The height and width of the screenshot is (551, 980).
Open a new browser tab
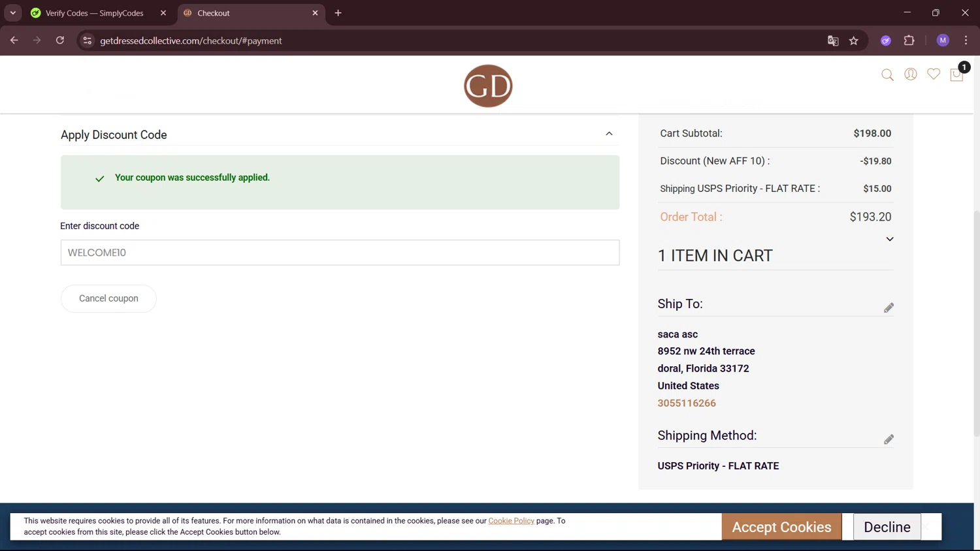(x=338, y=13)
